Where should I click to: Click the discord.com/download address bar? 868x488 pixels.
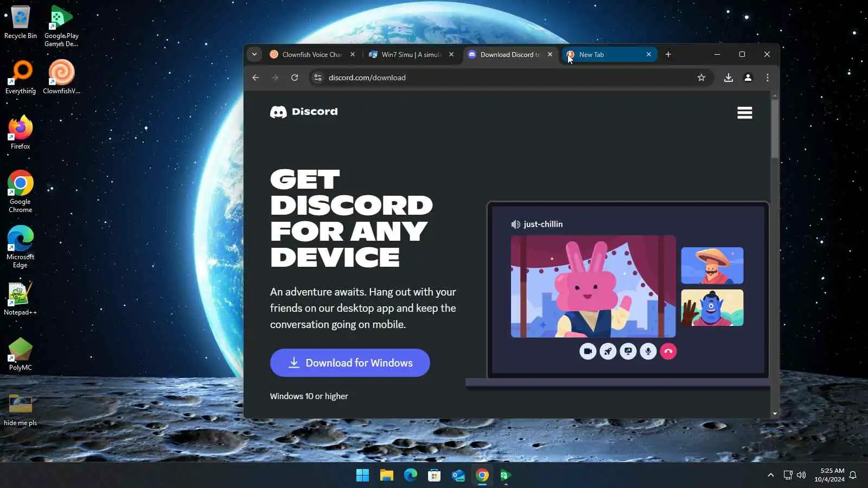pyautogui.click(x=510, y=78)
